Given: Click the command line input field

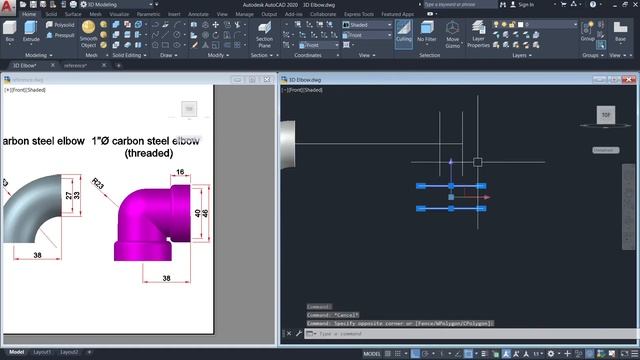Looking at the screenshot, I should [x=471, y=333].
